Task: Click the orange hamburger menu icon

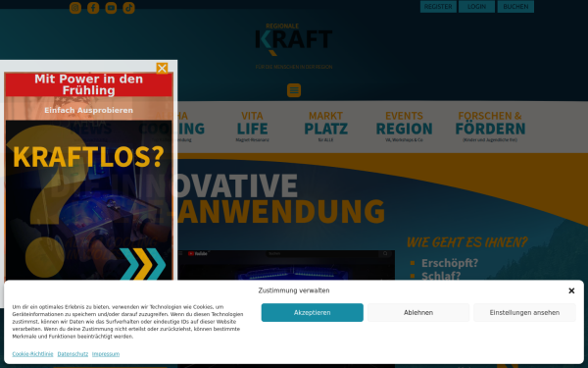Action: click(294, 90)
